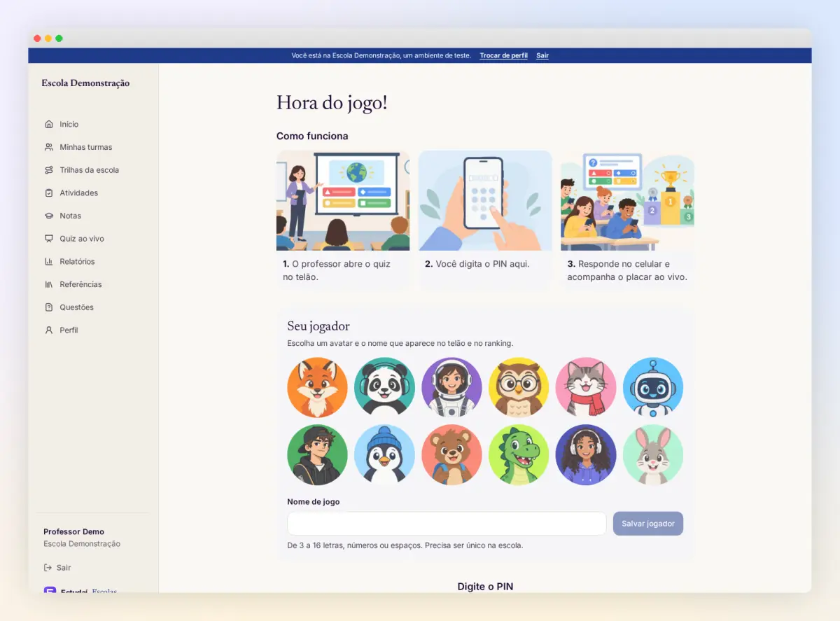Click the Digite o PIN heading

click(485, 587)
